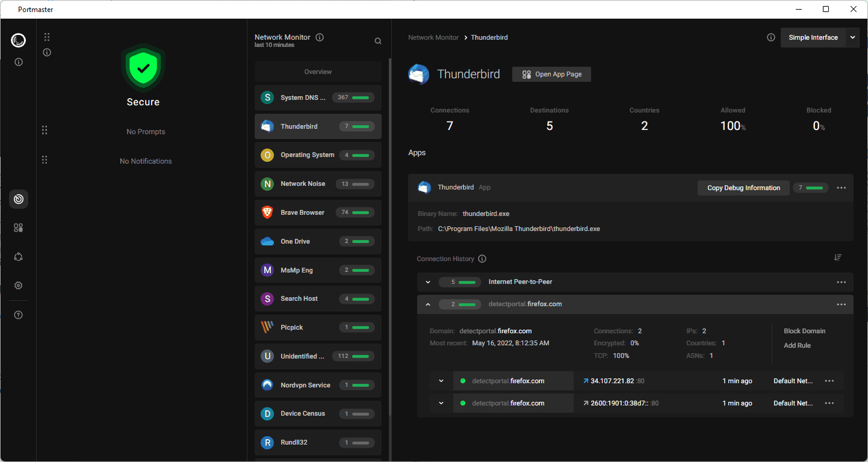Click One Drive cloud icon in list

(267, 241)
